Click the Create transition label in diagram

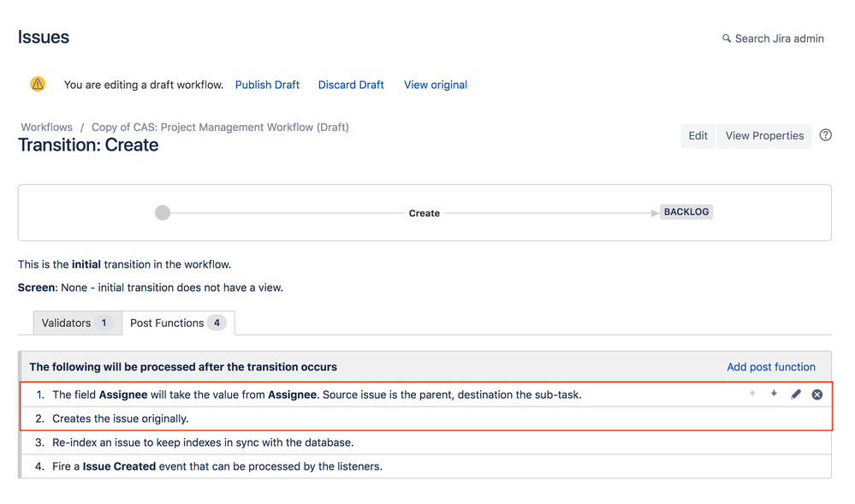pyautogui.click(x=425, y=213)
